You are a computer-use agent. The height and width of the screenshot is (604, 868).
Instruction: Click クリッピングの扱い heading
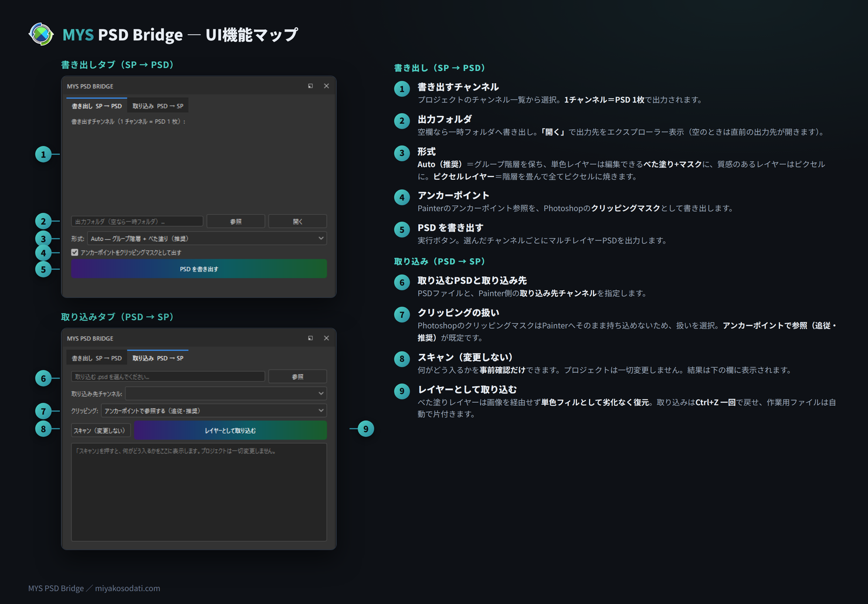(459, 313)
